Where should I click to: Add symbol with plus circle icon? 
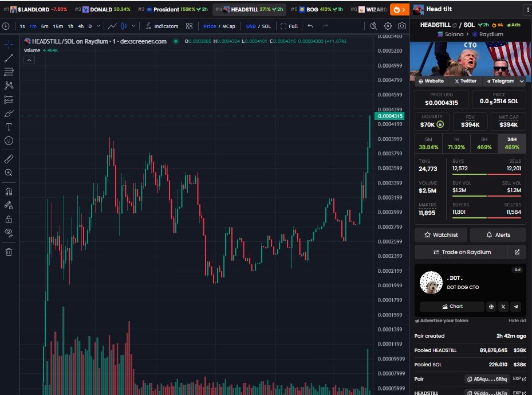6,26
